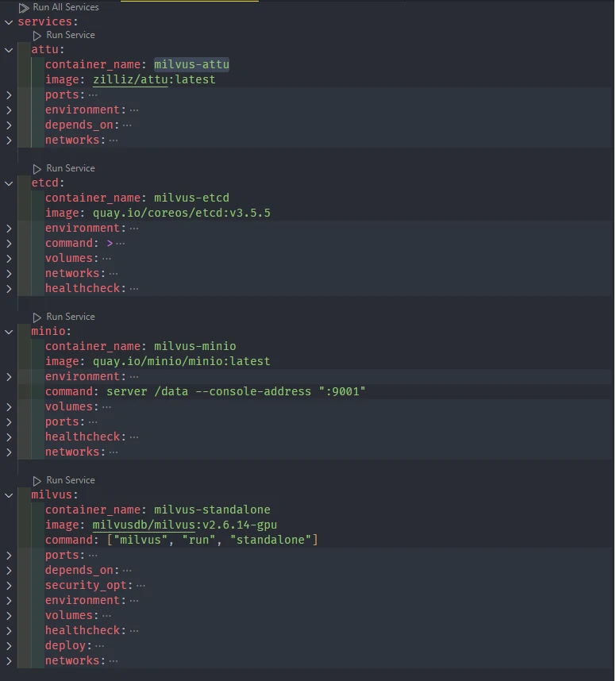Viewport: 616px width, 681px height.
Task: Expand milvus environment section
Action: point(9,601)
